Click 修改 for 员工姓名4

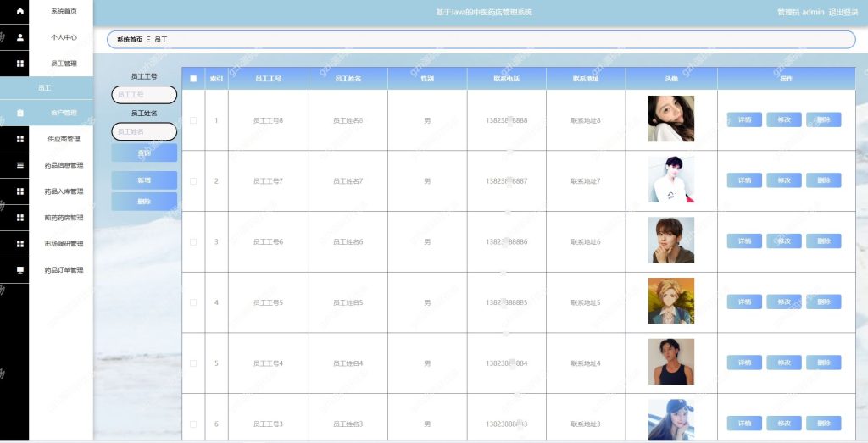[x=784, y=363]
